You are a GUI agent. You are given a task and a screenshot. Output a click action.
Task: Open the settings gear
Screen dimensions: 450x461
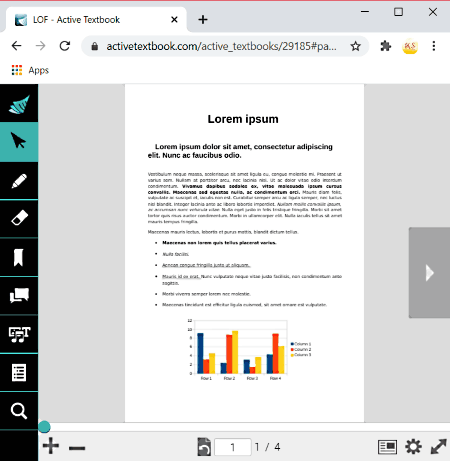[413, 447]
